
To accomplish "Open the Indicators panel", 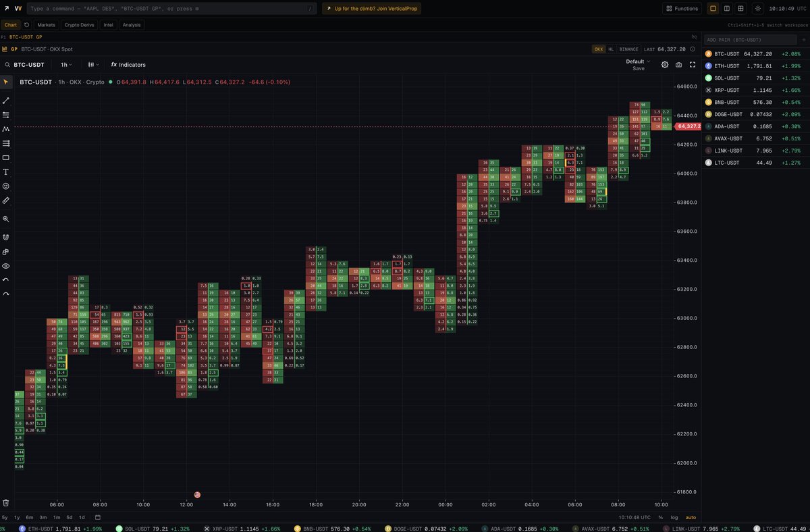I will tap(128, 65).
